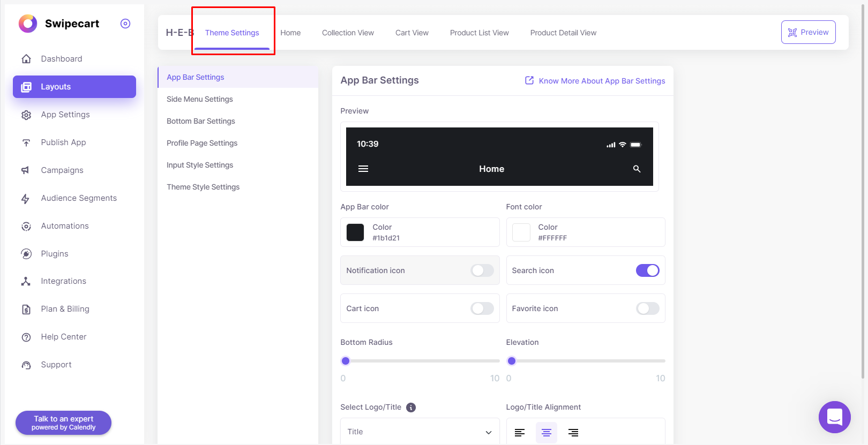This screenshot has width=868, height=445.
Task: Select right alignment icon for Logo/Title
Action: point(573,433)
